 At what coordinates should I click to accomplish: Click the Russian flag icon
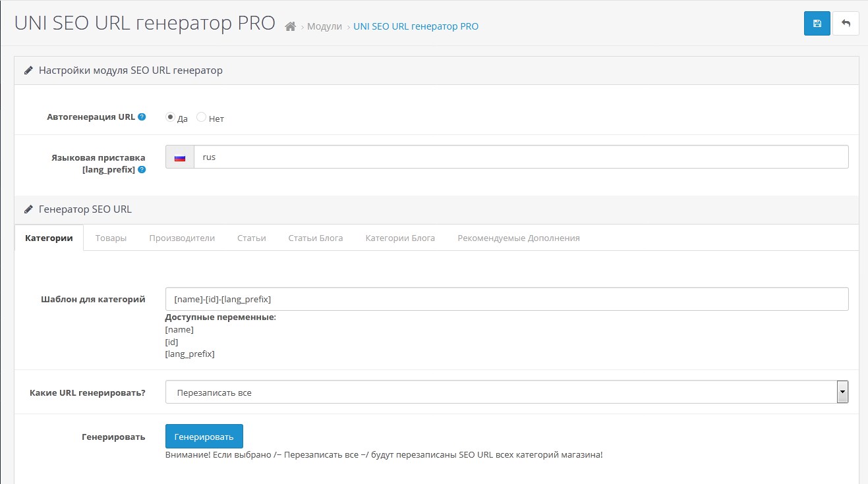[x=180, y=157]
